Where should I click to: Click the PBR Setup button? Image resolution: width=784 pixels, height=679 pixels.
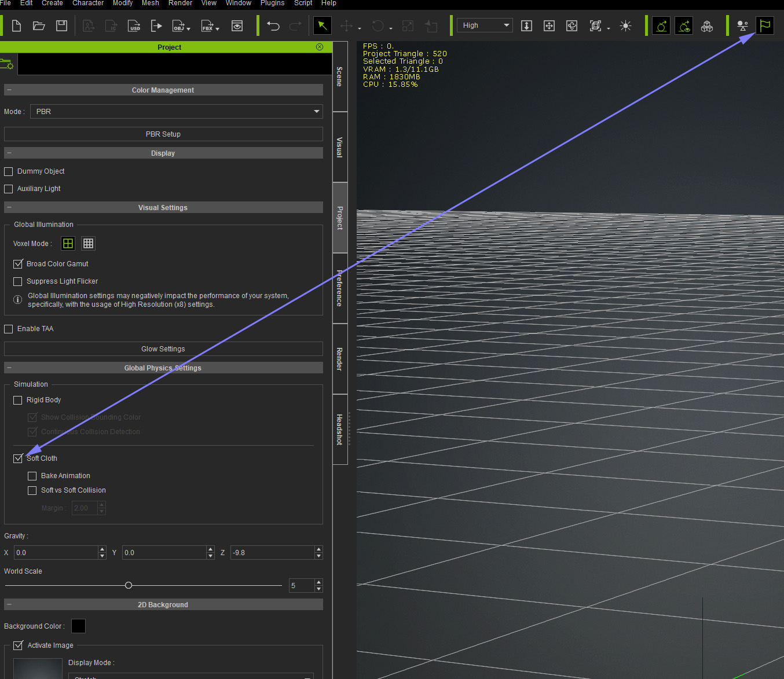[x=163, y=134]
